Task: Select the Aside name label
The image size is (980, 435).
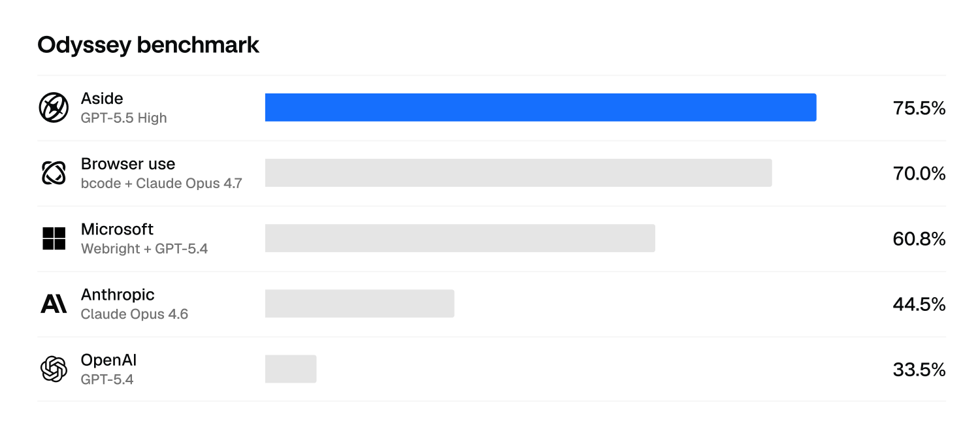Action: [102, 99]
